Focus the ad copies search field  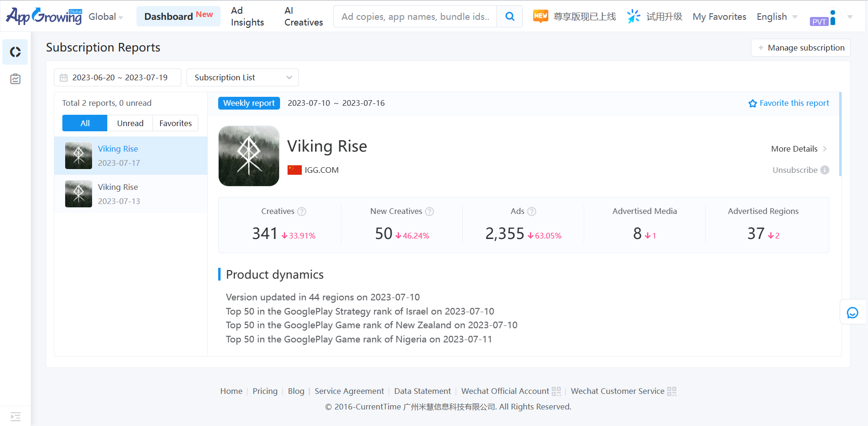coord(415,17)
